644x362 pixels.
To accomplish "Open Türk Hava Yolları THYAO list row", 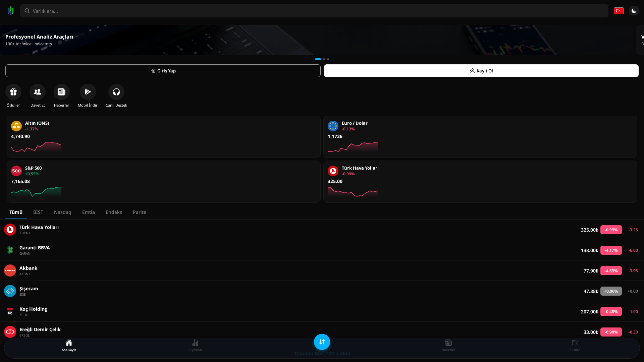I will [x=322, y=230].
